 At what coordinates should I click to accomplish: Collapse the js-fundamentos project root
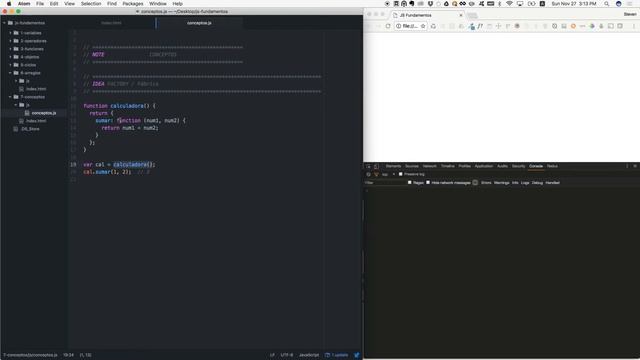tap(4, 23)
